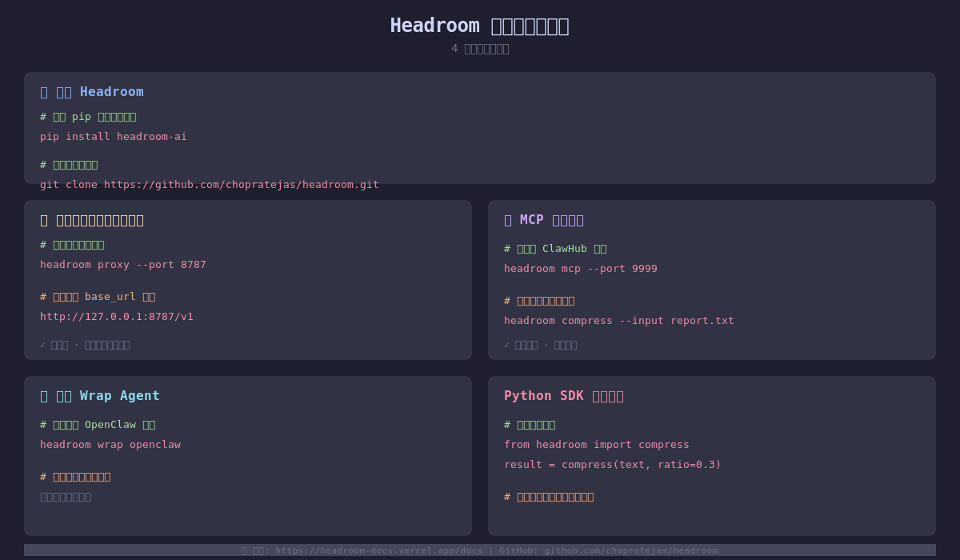This screenshot has height=560, width=960.
Task: Click the 'headroom wrap openclaw' command
Action: click(x=110, y=445)
